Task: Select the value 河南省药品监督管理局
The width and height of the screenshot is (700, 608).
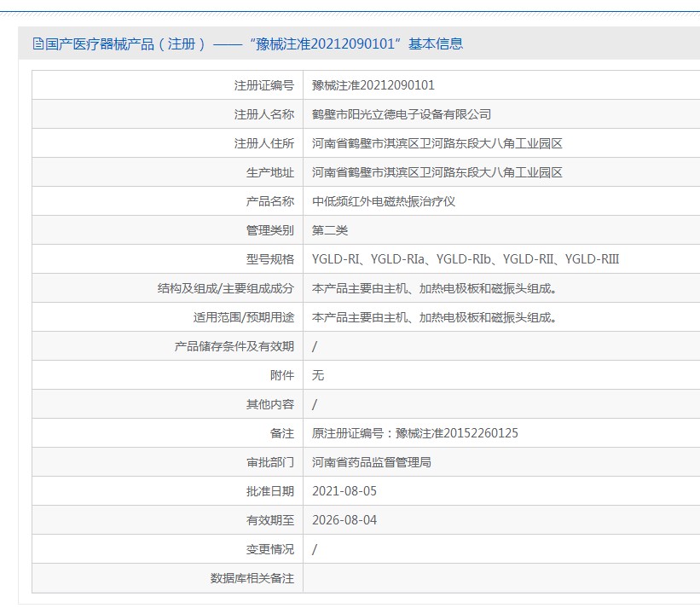Action: coord(372,462)
